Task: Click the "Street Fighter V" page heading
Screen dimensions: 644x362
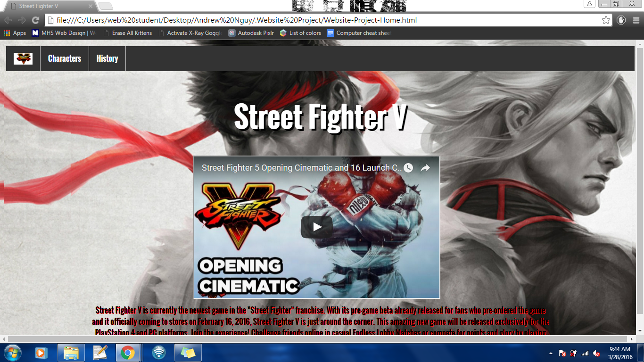Action: click(320, 117)
